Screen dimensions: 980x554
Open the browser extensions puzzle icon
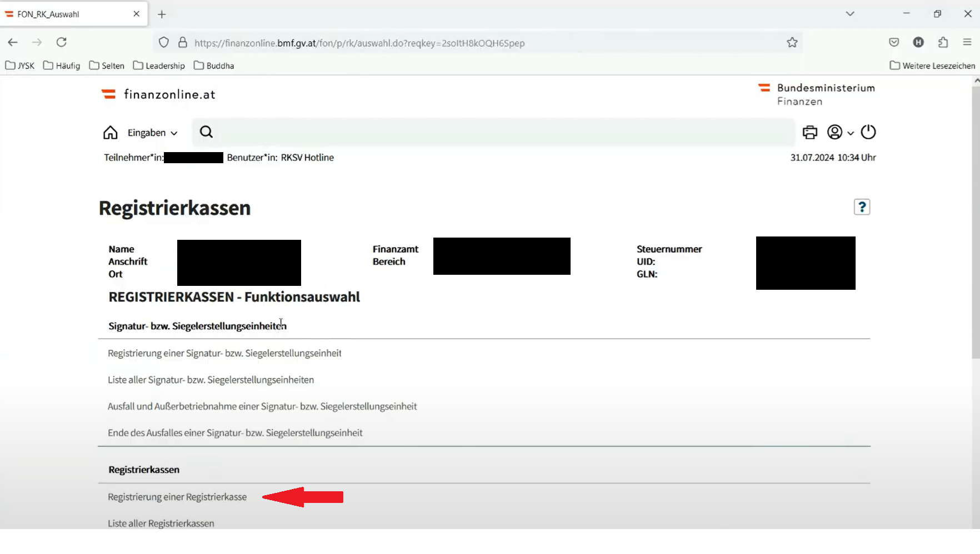(943, 42)
